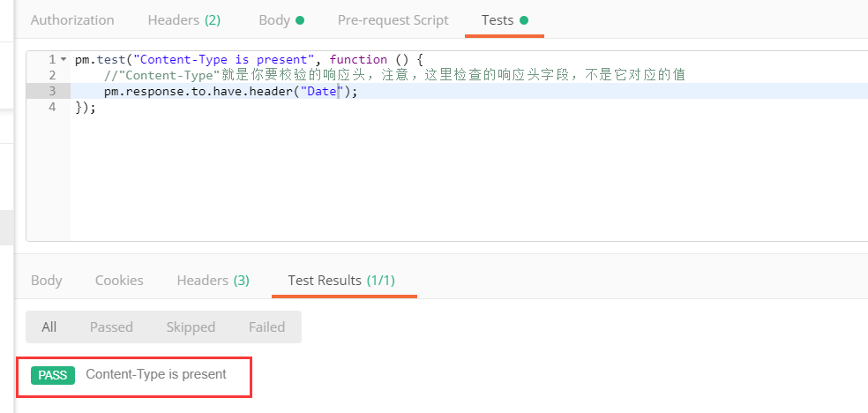Screen dimensions: 868x413
Task: Switch to the response Body tab
Action: 46,280
